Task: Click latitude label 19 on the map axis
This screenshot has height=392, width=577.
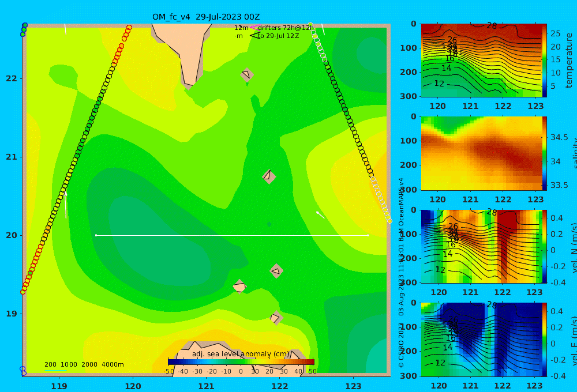Action: [x=12, y=314]
